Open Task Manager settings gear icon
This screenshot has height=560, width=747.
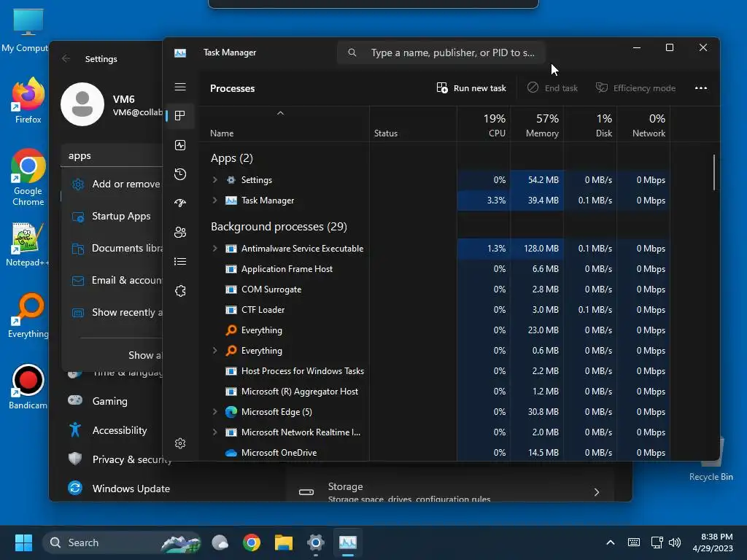(180, 443)
